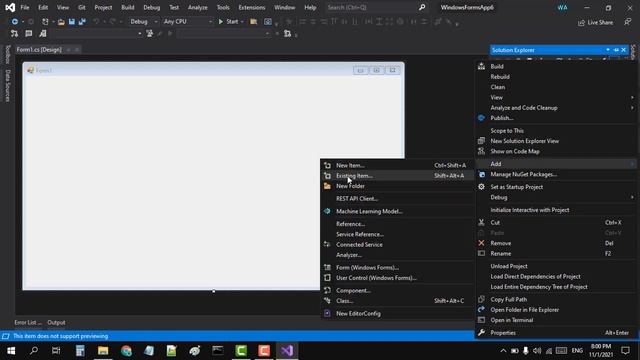
Task: Click the Start debugging button
Action: 229,22
